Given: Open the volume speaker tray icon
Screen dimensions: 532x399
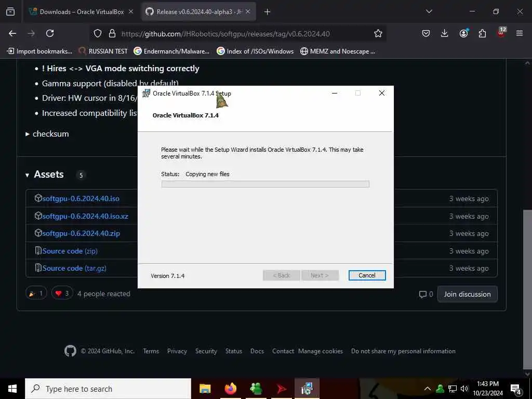Looking at the screenshot, I should 464,389.
